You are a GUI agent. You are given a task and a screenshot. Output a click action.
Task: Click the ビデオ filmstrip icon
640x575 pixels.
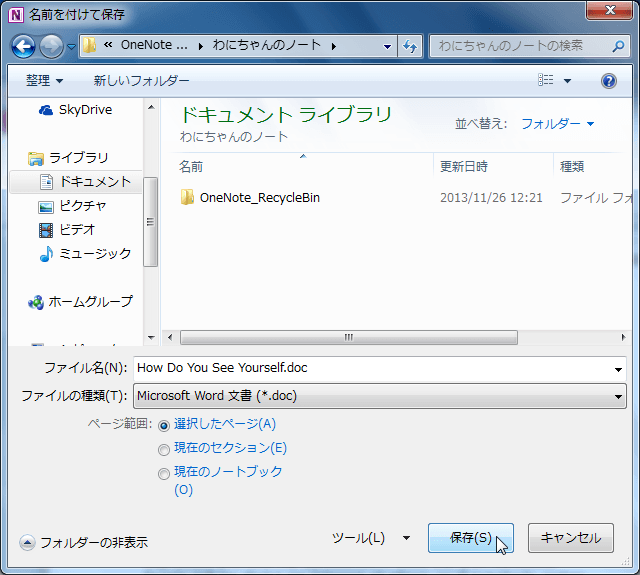[x=46, y=230]
